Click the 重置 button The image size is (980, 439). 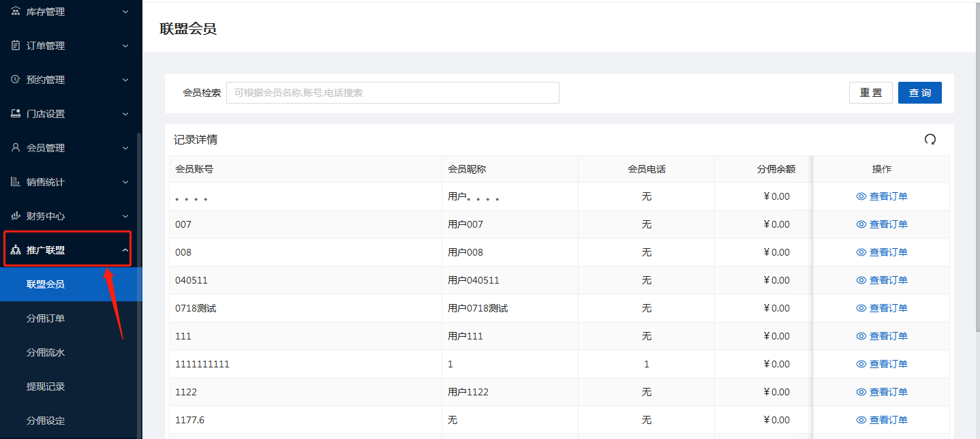coord(870,93)
